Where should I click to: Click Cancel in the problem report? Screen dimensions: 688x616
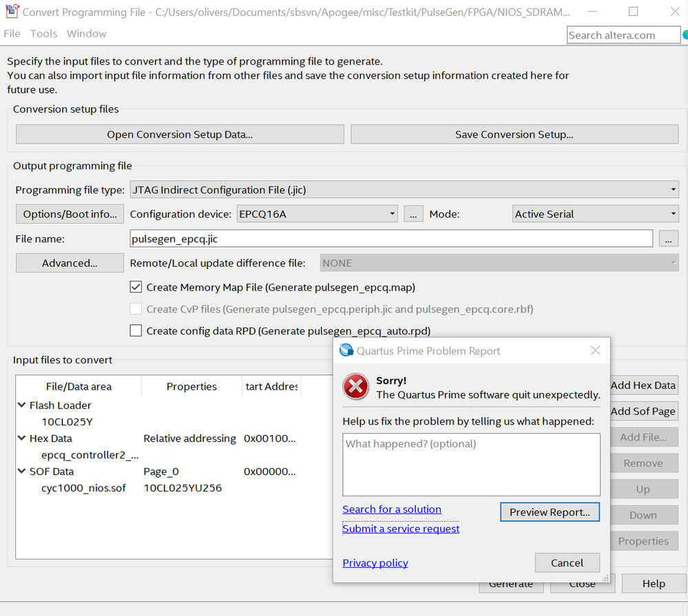pos(567,562)
